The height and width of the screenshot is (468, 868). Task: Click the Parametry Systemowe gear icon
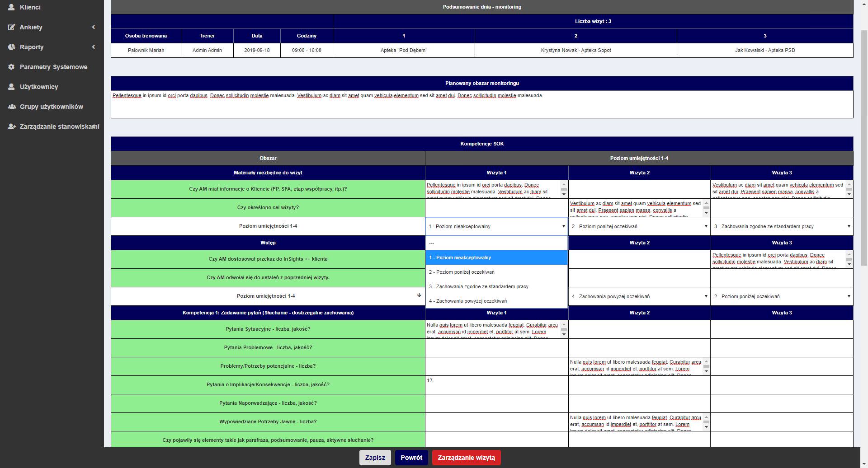pyautogui.click(x=12, y=67)
